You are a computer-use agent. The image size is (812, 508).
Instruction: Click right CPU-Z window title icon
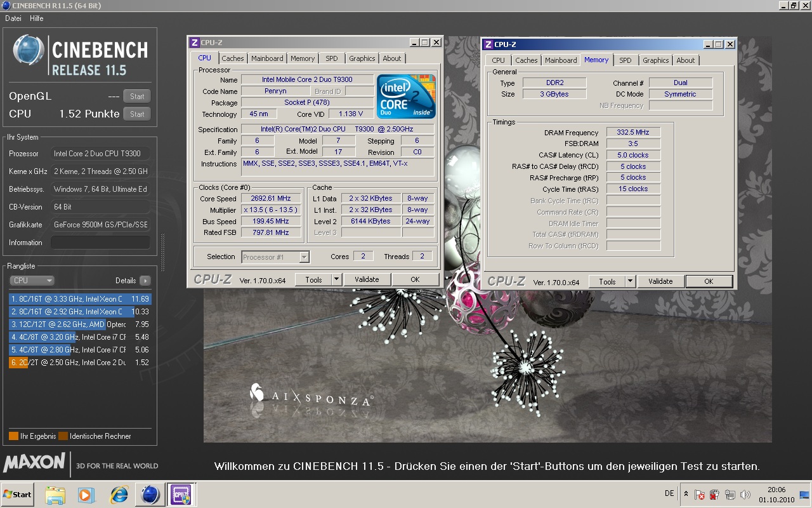point(488,44)
